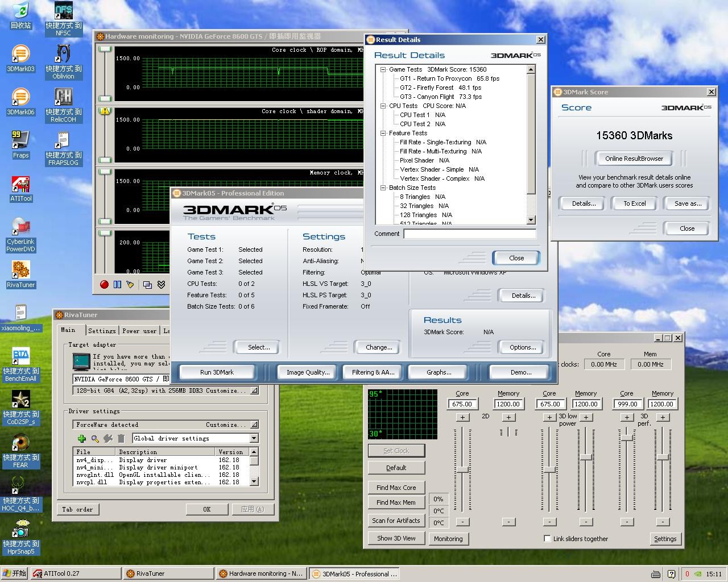Image resolution: width=728 pixels, height=582 pixels.
Task: Open the Settings tab in RivaTuner
Action: 102,331
